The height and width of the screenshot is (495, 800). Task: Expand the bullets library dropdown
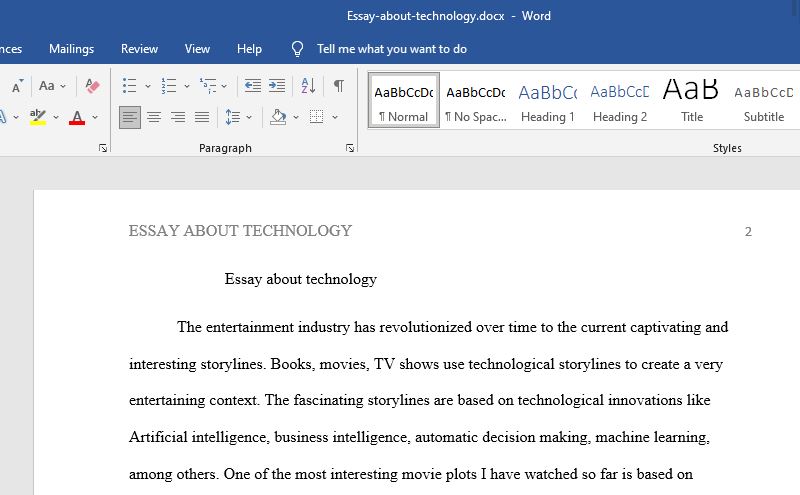[x=147, y=86]
